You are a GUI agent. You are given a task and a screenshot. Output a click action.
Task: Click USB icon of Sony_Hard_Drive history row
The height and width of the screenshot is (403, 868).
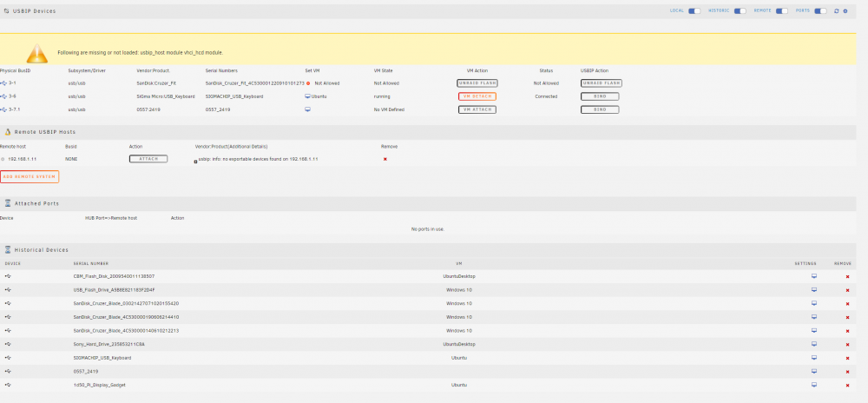click(8, 344)
